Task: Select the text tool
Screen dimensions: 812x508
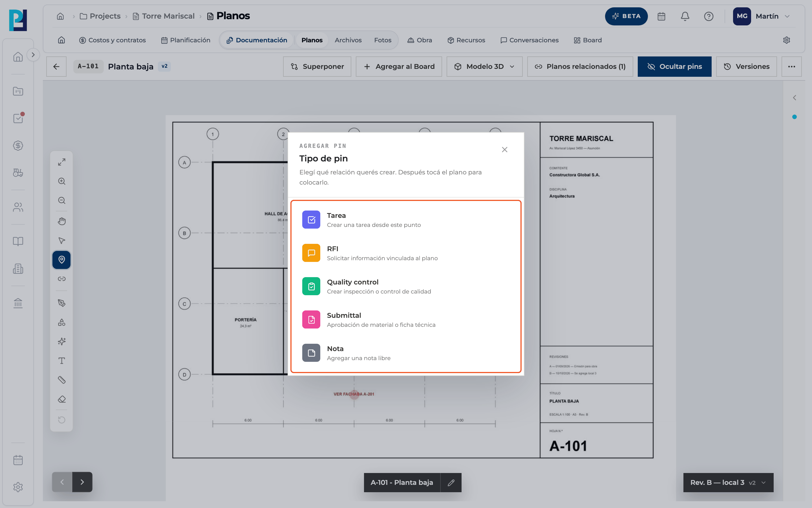Action: click(x=61, y=361)
